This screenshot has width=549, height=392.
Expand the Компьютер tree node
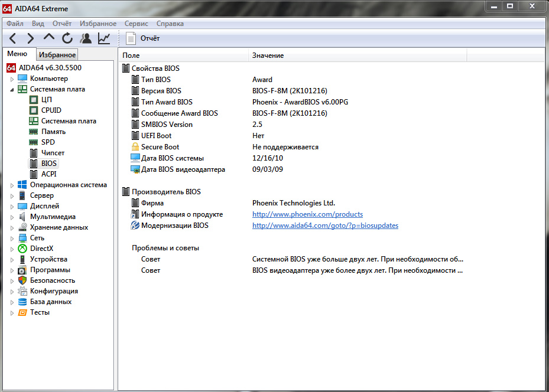pyautogui.click(x=12, y=79)
